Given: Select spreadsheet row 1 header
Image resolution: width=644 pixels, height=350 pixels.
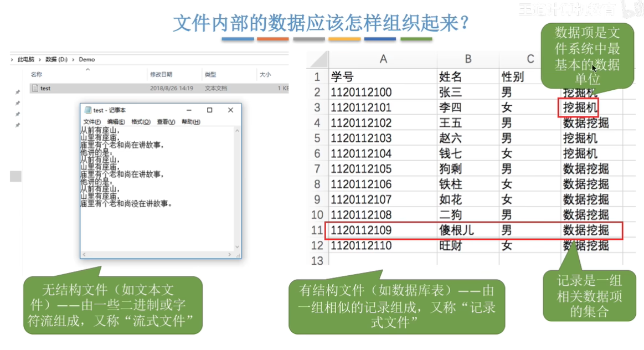Looking at the screenshot, I should pos(317,77).
